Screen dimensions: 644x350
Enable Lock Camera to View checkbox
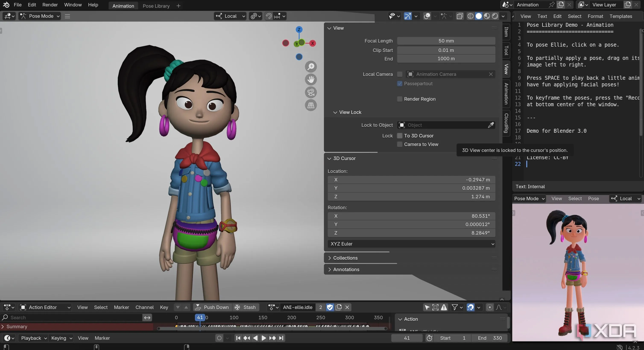[x=400, y=144]
